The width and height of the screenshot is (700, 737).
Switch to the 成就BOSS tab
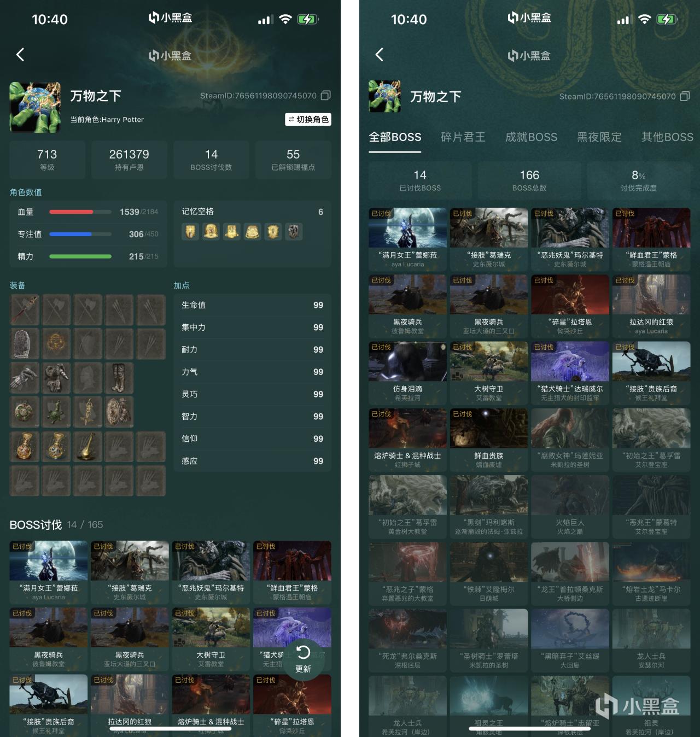(531, 137)
